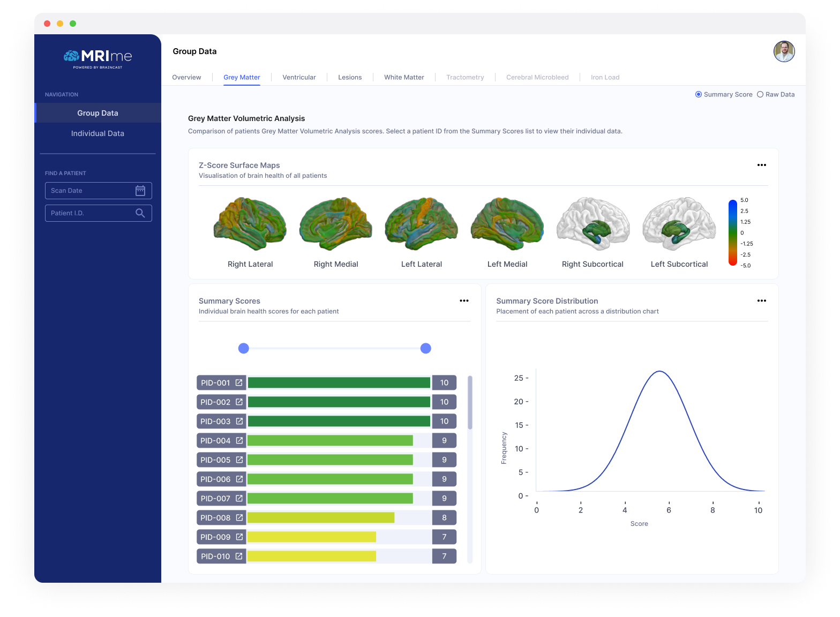840x617 pixels.
Task: Click the Patient I.D. search magnifier icon
Action: point(140,213)
